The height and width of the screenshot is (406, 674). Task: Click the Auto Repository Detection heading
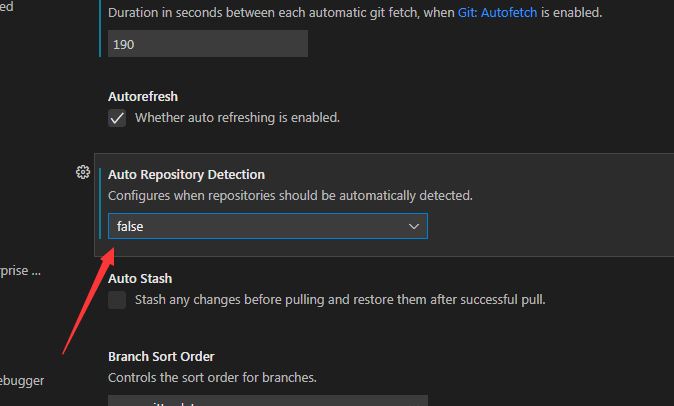click(x=187, y=174)
